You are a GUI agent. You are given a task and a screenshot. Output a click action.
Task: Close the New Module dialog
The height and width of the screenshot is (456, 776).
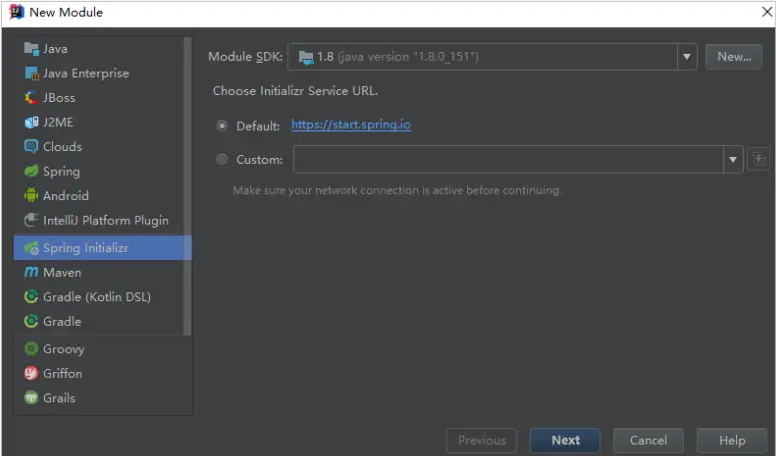tap(767, 12)
